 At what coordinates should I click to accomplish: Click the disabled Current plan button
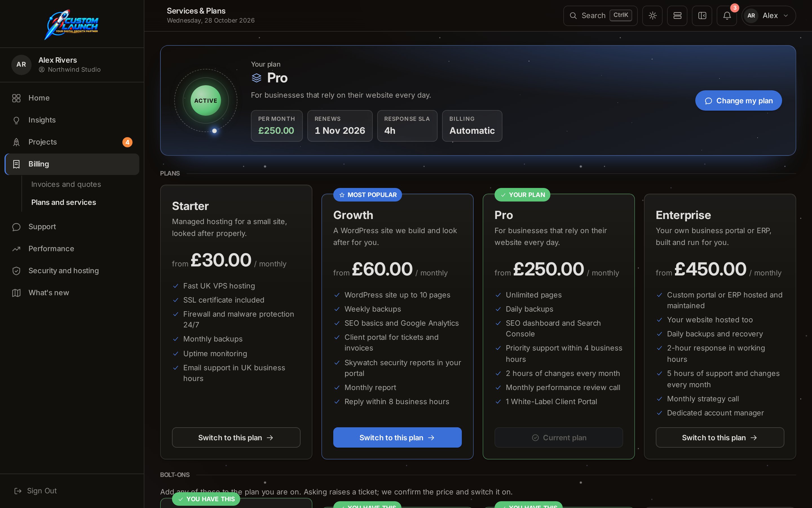coord(559,437)
